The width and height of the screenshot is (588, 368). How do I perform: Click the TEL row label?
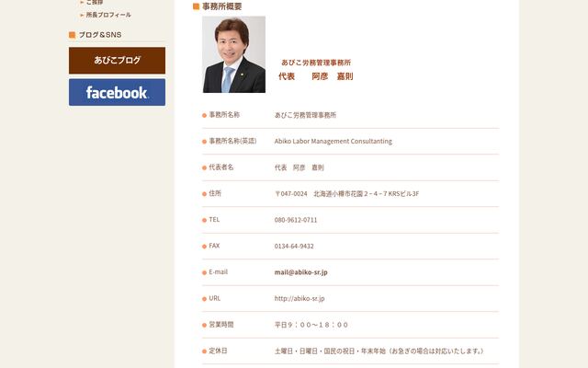(x=214, y=220)
